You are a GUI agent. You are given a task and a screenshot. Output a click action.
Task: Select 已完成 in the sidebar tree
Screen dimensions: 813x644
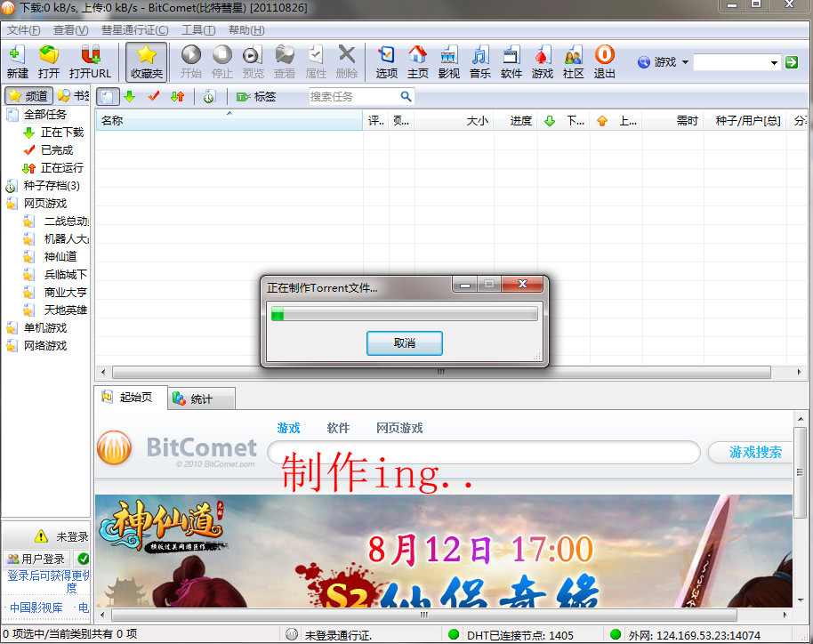57,149
